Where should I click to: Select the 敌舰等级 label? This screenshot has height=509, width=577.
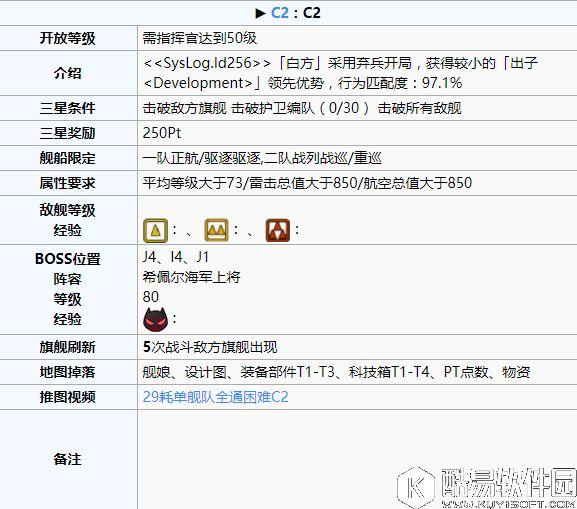click(x=68, y=211)
